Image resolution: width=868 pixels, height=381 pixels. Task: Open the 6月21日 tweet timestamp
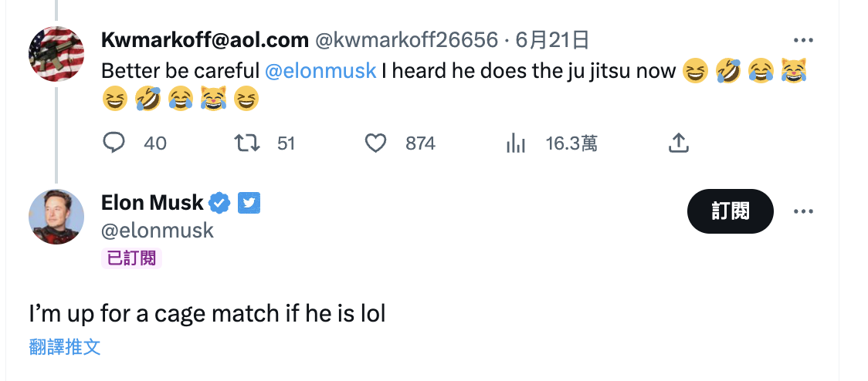click(552, 40)
